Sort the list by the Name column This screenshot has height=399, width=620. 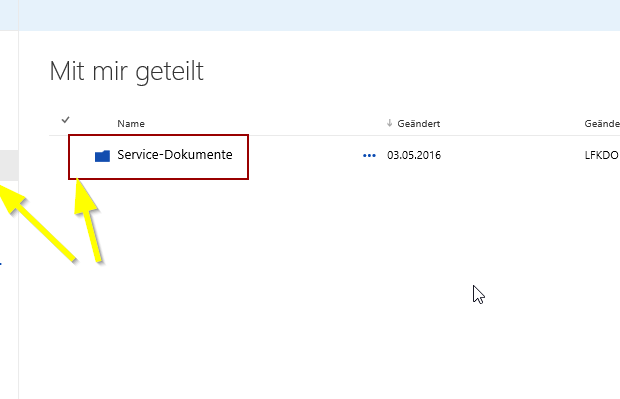pos(131,124)
